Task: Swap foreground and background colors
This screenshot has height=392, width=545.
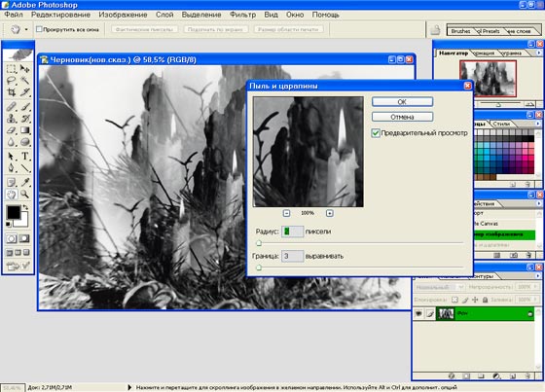Action: [x=25, y=207]
